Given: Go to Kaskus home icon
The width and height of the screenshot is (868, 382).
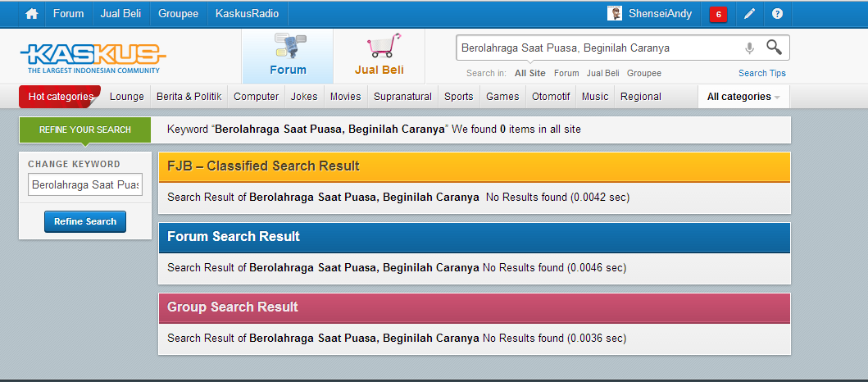Looking at the screenshot, I should [31, 14].
